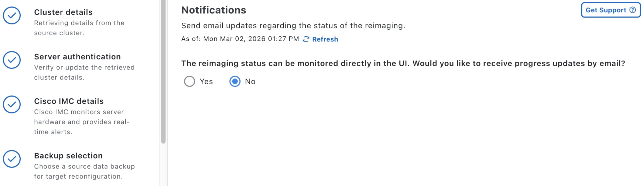Click the Cluster details checkmark icon
Image resolution: width=644 pixels, height=186 pixels.
[x=12, y=15]
